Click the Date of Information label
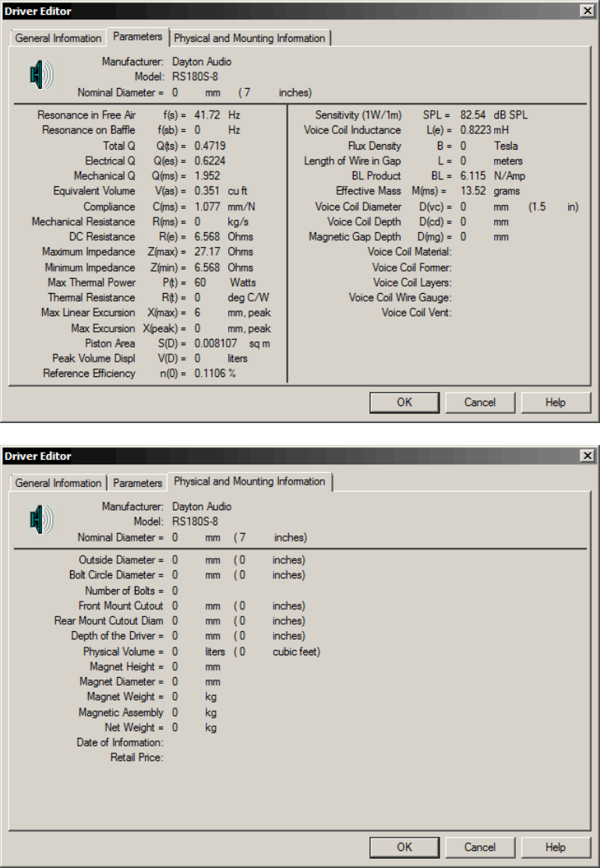 pyautogui.click(x=120, y=743)
